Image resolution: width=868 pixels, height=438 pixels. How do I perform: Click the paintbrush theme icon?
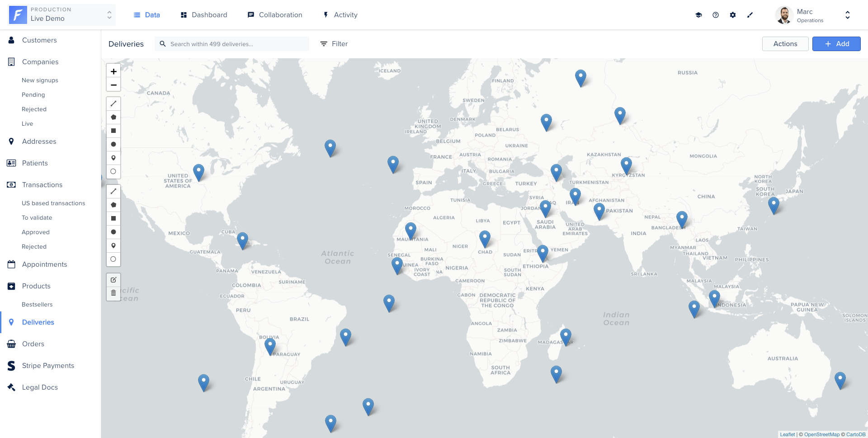tap(750, 15)
